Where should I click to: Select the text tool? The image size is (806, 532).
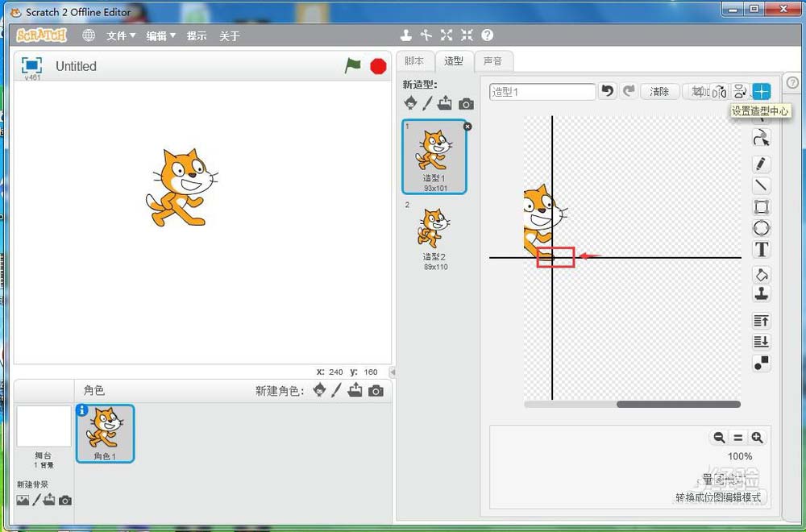coord(762,249)
